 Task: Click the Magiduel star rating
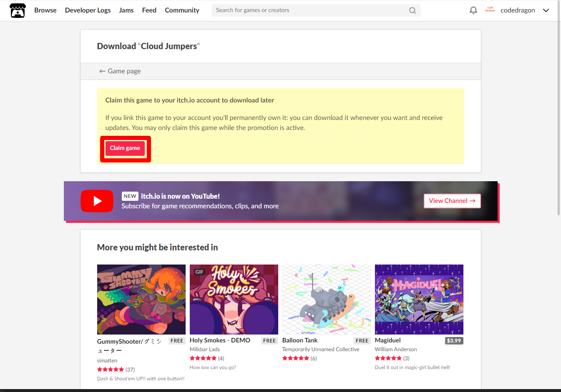388,358
